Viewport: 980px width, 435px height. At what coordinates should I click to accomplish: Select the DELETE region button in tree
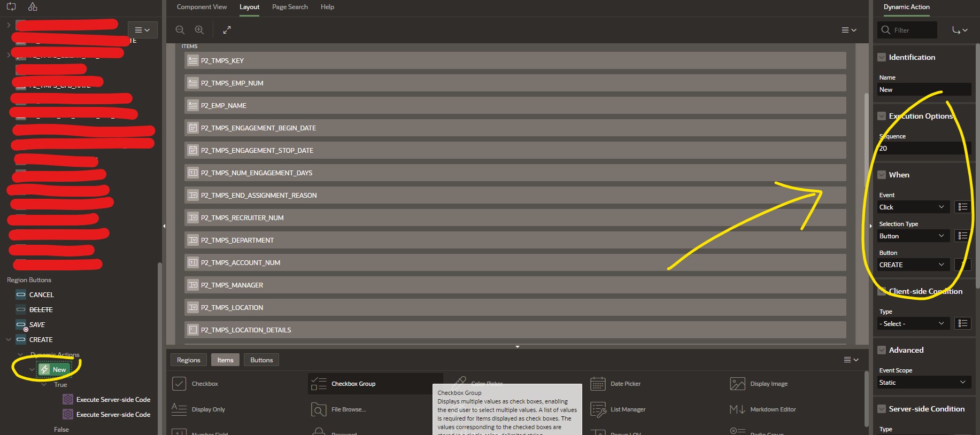click(41, 309)
